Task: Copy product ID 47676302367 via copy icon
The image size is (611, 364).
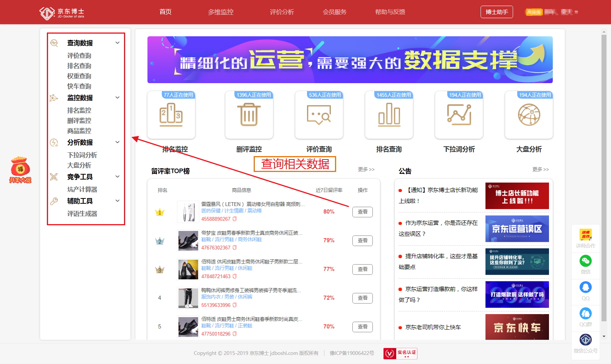Action: click(235, 248)
